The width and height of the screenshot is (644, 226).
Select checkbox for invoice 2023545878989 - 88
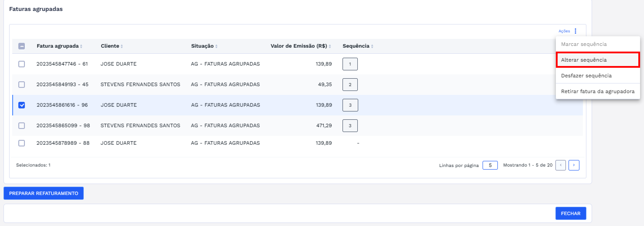22,143
